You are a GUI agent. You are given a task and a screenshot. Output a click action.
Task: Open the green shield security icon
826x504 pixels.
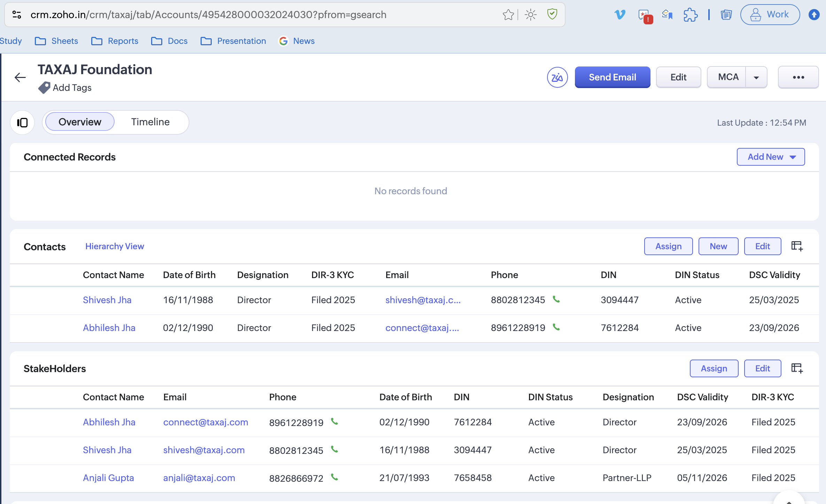[x=552, y=14]
